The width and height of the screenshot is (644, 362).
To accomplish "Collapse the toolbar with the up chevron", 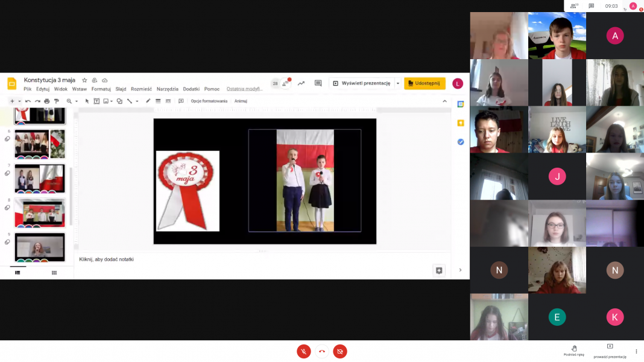I will tap(445, 101).
